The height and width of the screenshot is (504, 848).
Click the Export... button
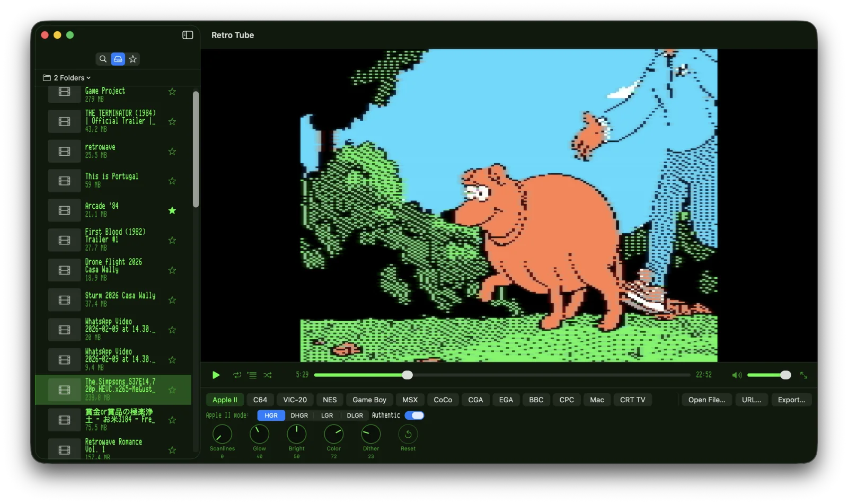[791, 400]
